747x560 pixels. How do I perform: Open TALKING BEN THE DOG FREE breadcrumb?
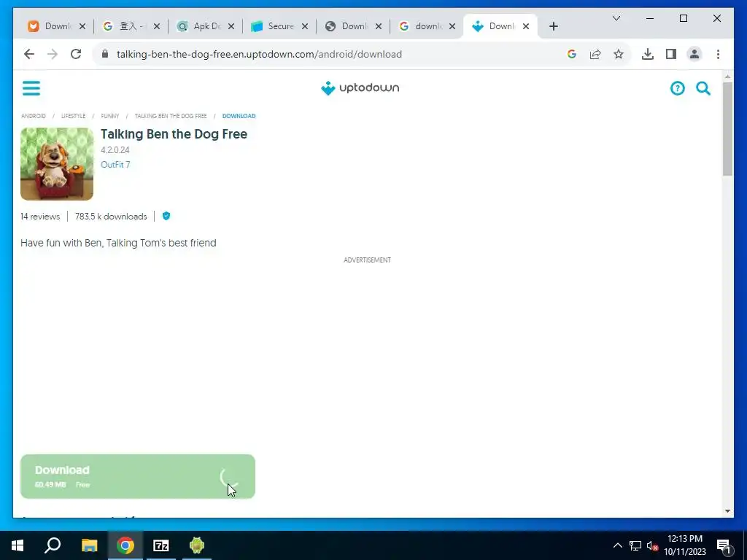click(171, 116)
